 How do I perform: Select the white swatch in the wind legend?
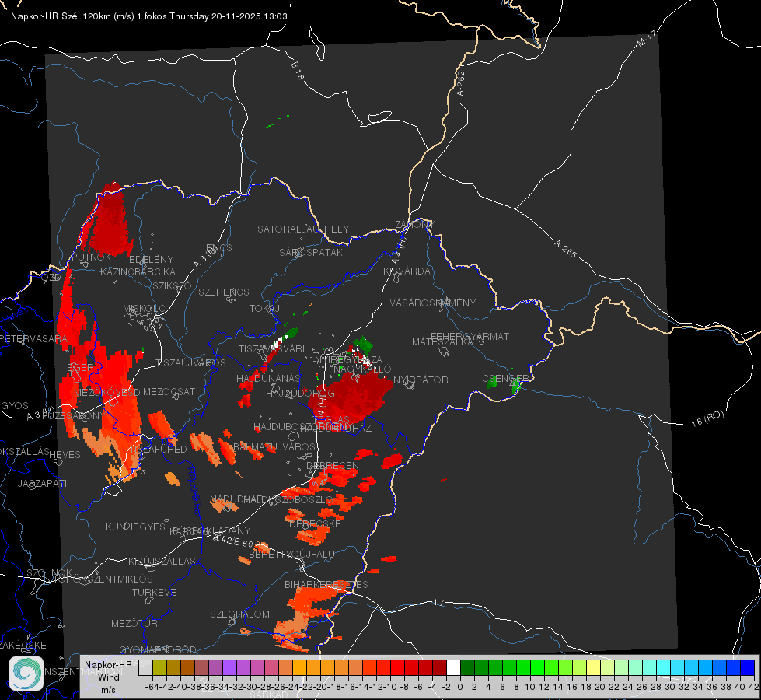453,667
